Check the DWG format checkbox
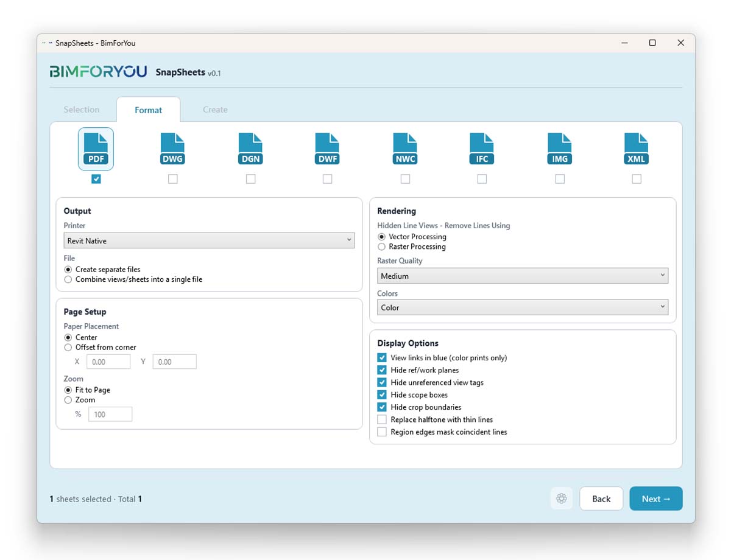 pos(173,179)
